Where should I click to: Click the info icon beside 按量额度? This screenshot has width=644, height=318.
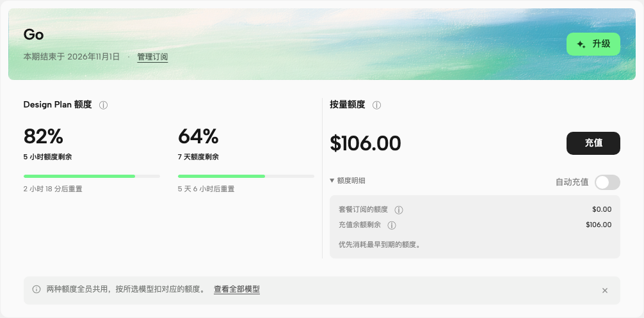376,105
